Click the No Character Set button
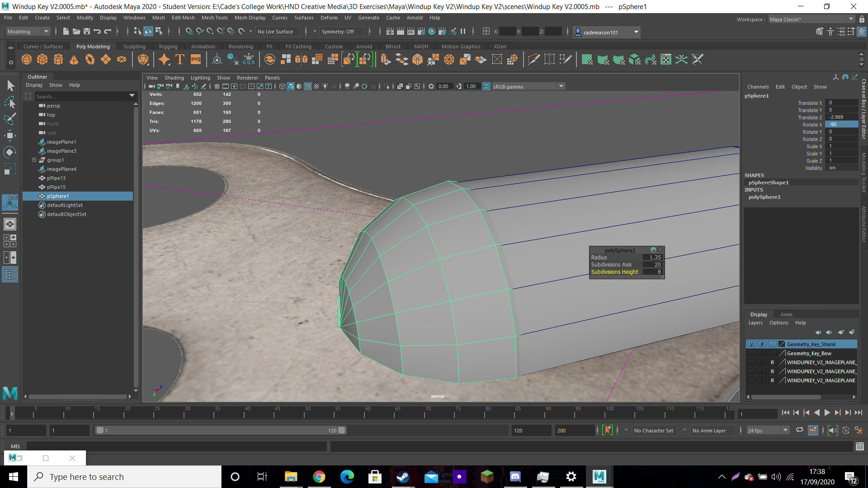Image resolution: width=868 pixels, height=488 pixels. [x=653, y=431]
